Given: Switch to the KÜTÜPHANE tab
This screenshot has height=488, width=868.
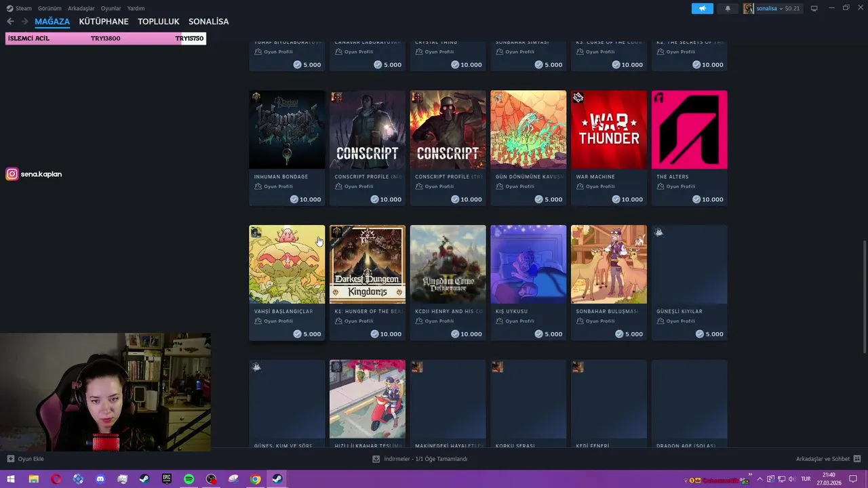Looking at the screenshot, I should 104,22.
